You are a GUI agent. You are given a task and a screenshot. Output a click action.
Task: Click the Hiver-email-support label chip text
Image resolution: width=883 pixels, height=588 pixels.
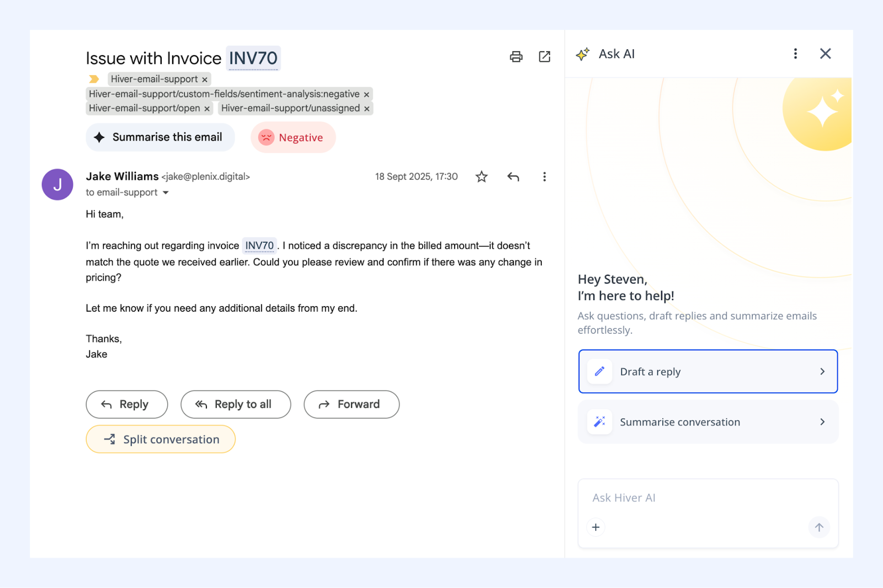point(154,79)
